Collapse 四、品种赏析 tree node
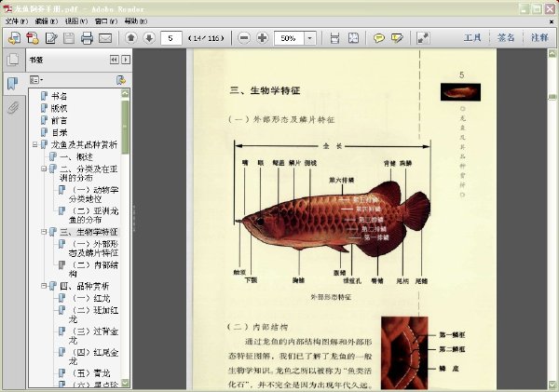This screenshot has height=392, width=559. click(x=44, y=286)
